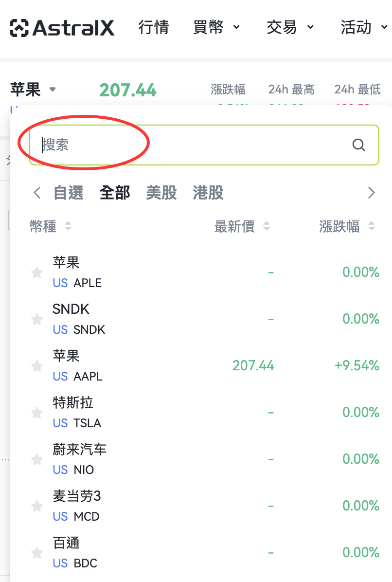Star the AAPL row

pyautogui.click(x=36, y=366)
